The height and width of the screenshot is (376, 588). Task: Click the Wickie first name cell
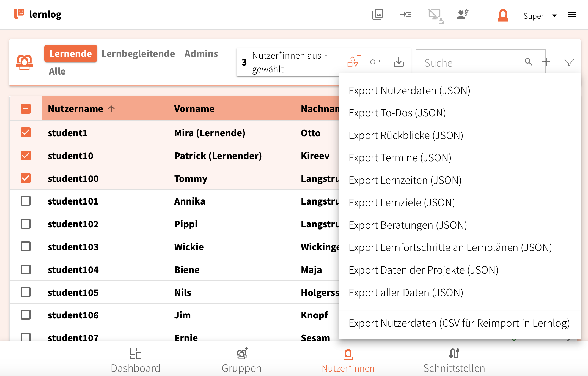189,247
